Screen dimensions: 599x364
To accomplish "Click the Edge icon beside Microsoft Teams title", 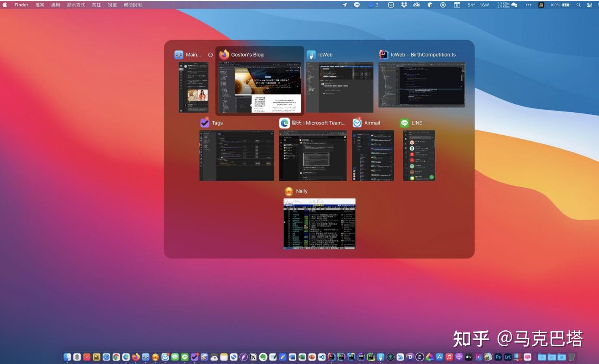I will (285, 123).
